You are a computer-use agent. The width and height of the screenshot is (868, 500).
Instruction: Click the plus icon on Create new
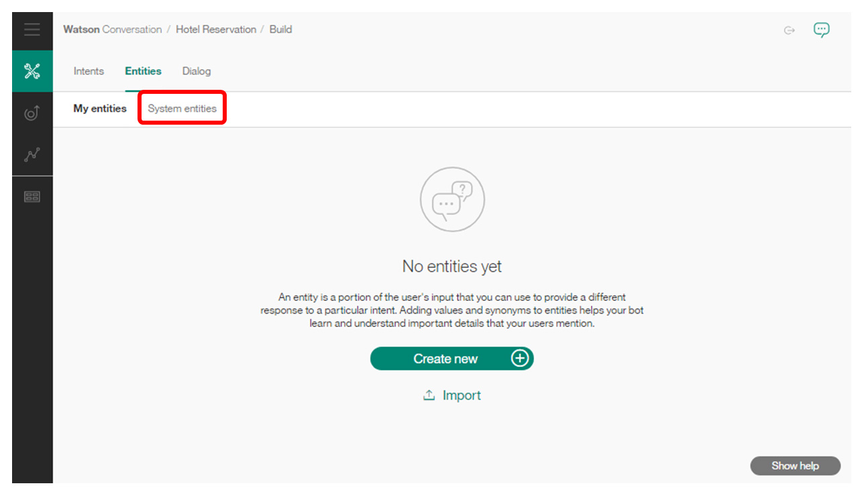(x=520, y=359)
